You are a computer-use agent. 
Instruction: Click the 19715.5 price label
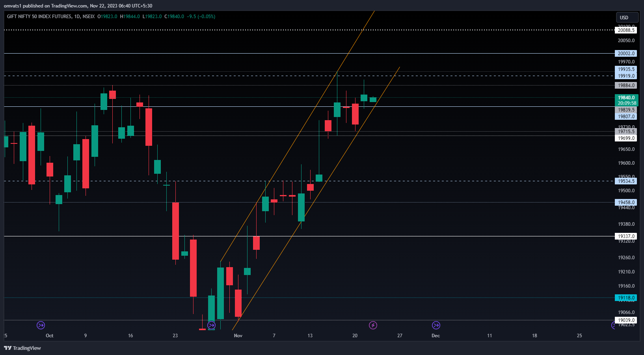tap(626, 132)
